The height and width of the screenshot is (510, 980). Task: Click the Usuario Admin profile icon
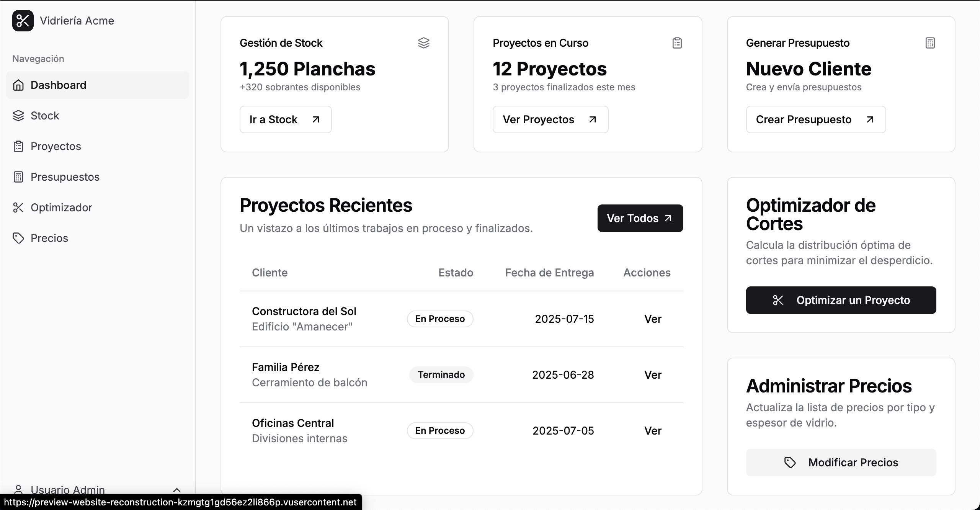(x=19, y=489)
